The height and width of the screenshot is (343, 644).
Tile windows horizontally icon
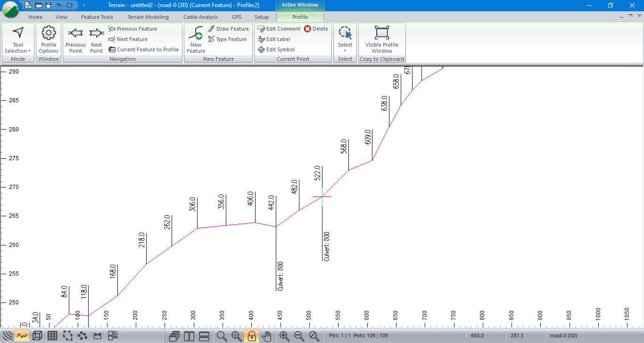[205, 336]
